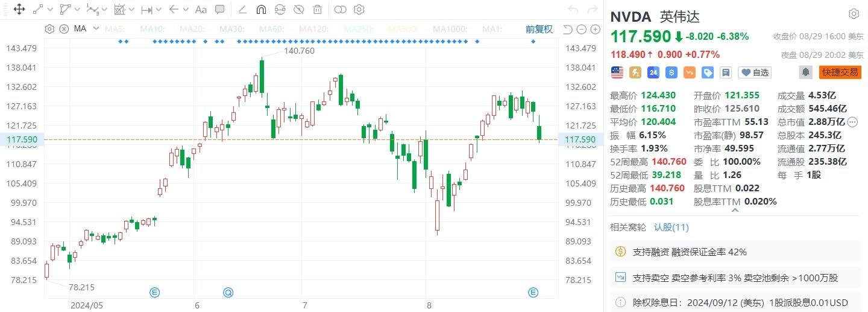Click the 52周最高 value 140.760
Image resolution: width=868 pixels, height=312 pixels.
tap(669, 162)
